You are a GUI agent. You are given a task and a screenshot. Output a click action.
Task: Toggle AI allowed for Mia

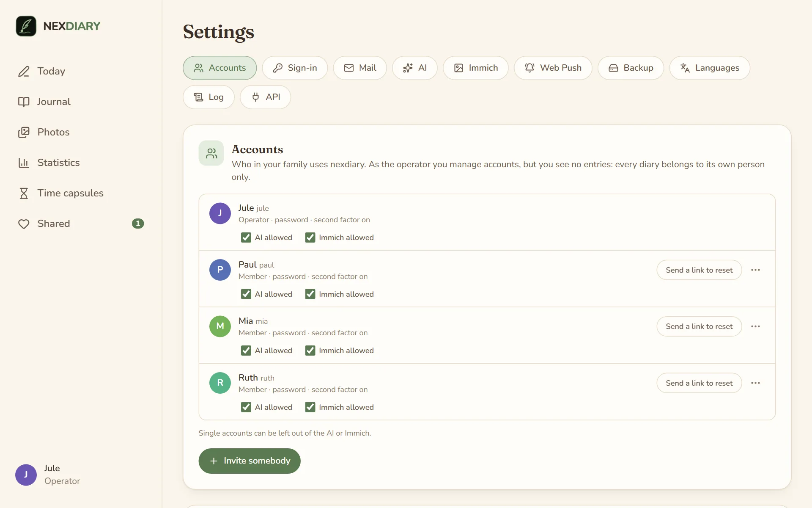(x=246, y=351)
